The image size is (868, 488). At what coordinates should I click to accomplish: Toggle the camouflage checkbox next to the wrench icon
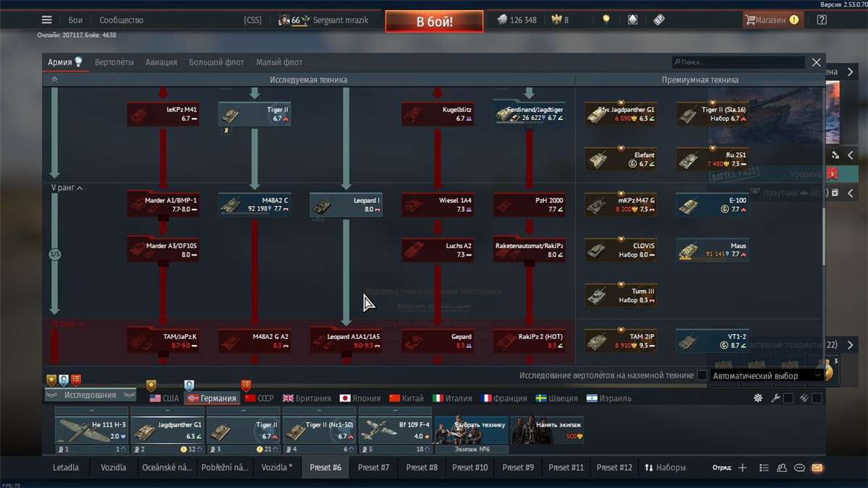click(x=788, y=398)
